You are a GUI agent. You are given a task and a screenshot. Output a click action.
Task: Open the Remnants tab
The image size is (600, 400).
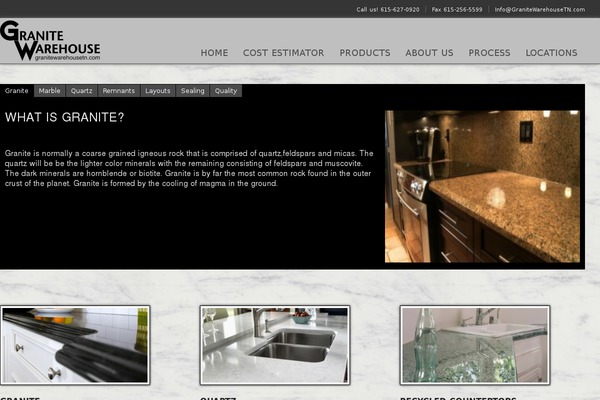[119, 91]
